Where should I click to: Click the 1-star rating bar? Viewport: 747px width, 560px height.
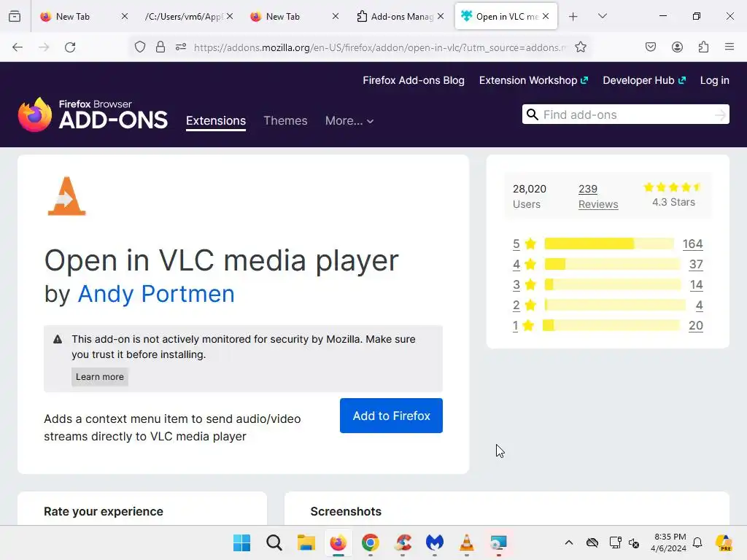[611, 326]
